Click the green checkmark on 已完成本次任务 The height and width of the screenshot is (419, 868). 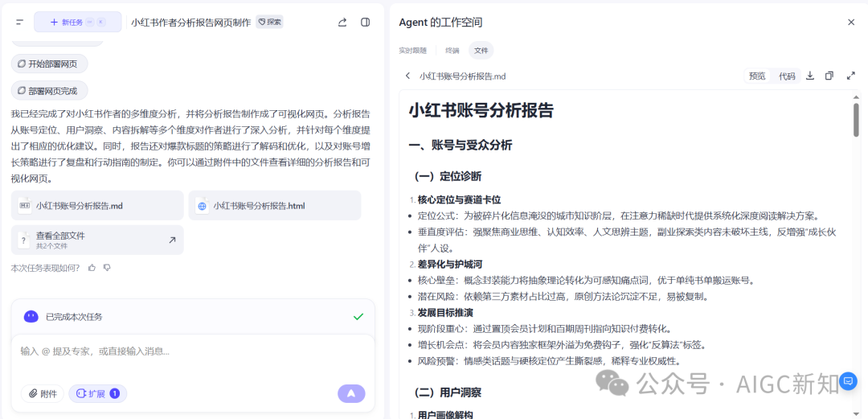tap(358, 317)
